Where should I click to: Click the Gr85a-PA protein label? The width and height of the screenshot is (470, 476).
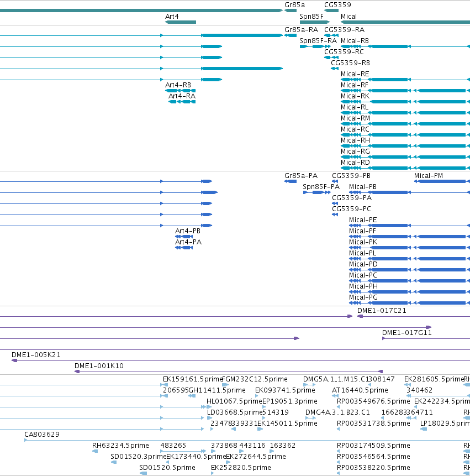coord(301,176)
